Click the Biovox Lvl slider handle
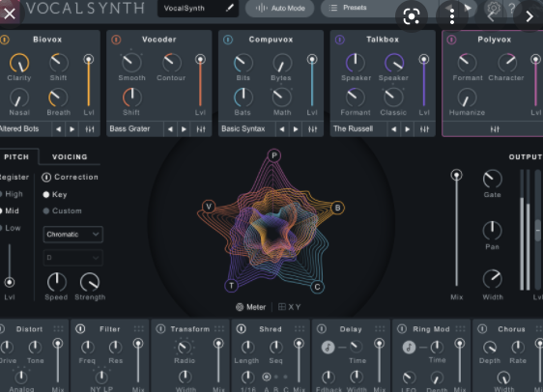 [89, 60]
